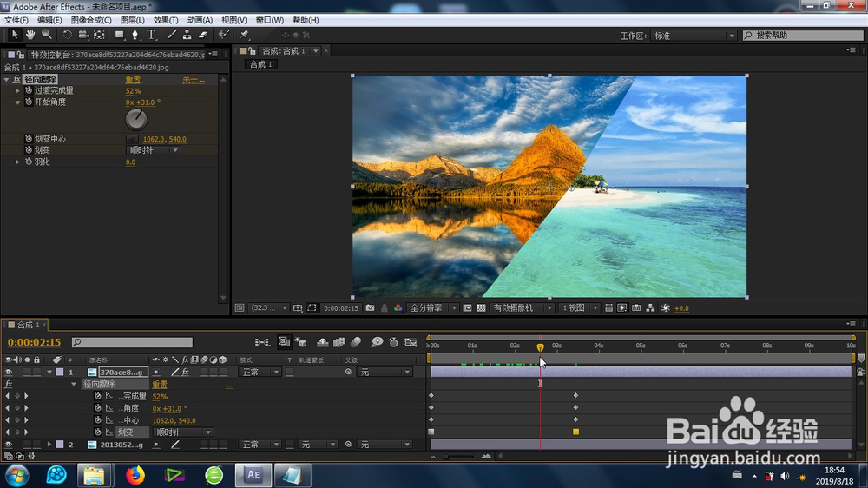Select the horizontal Type tool
Viewport: 868px width, 488px height.
[151, 35]
